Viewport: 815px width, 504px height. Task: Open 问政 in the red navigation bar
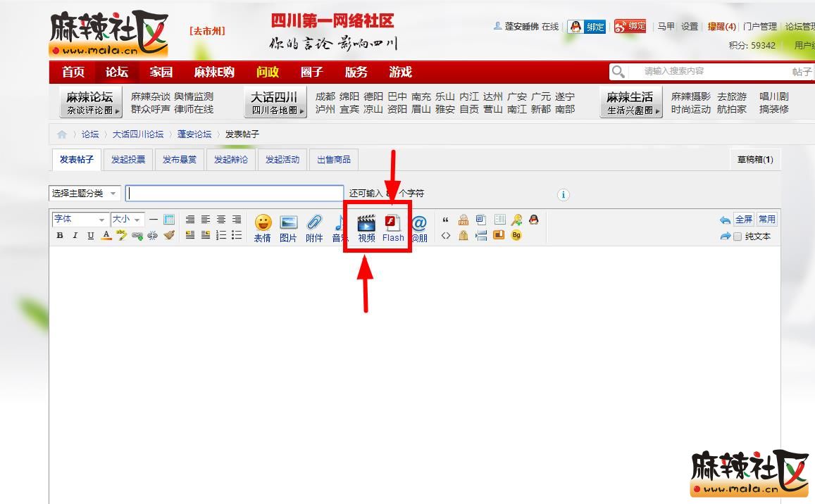pos(267,72)
